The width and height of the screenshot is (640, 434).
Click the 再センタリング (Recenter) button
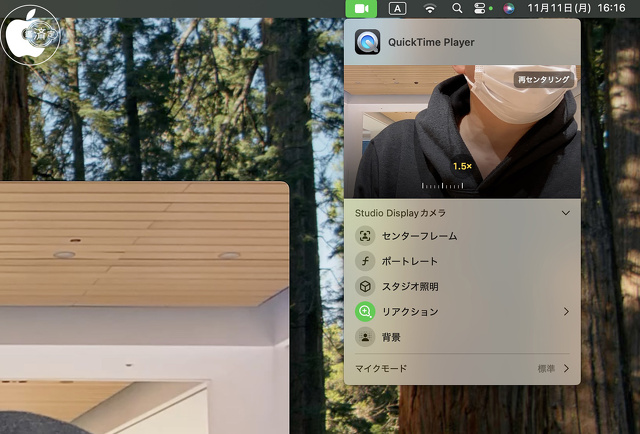tap(543, 79)
